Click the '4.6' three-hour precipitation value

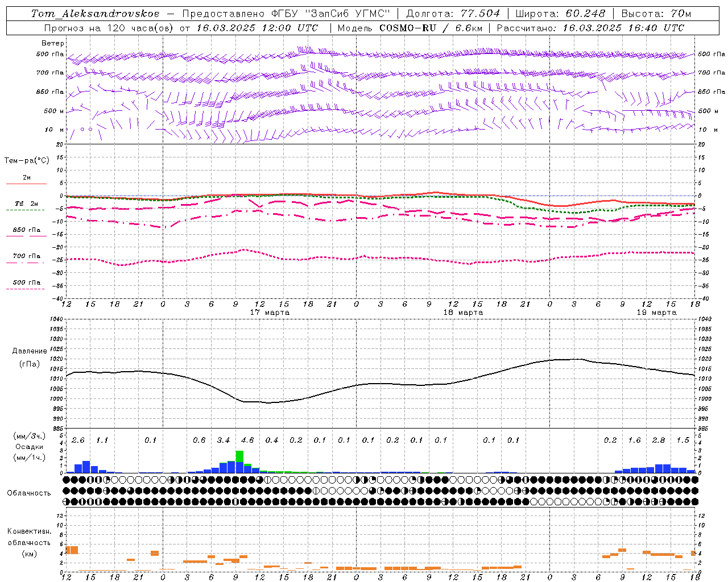pos(247,440)
